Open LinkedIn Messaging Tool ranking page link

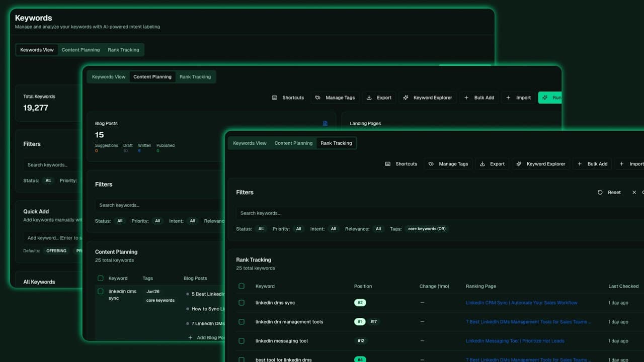(x=515, y=341)
